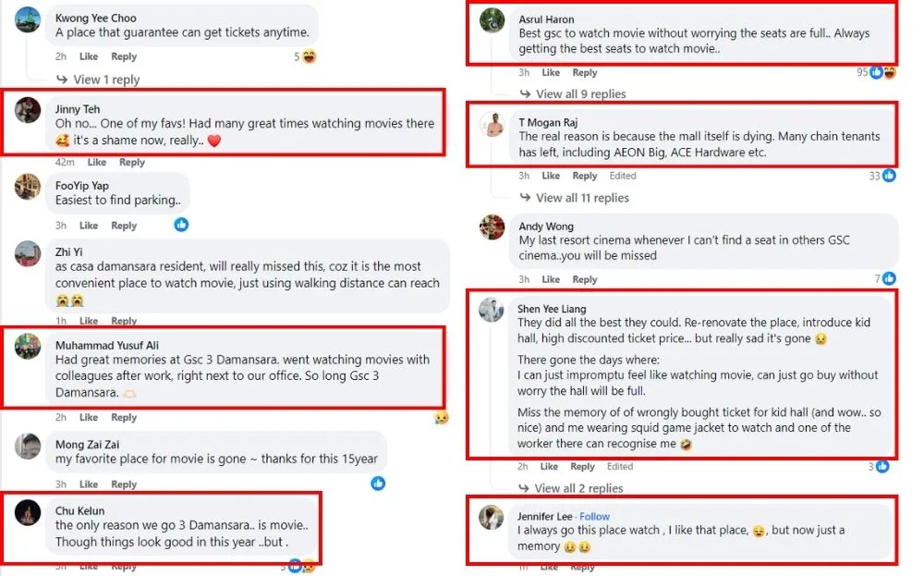
Task: Open Chu Kelun's profile avatar
Action: [29, 513]
